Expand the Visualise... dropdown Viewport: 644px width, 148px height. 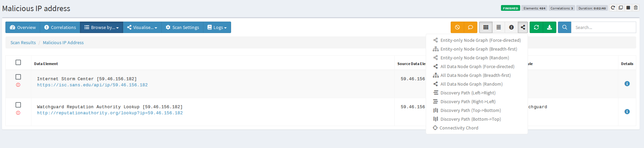pos(142,27)
